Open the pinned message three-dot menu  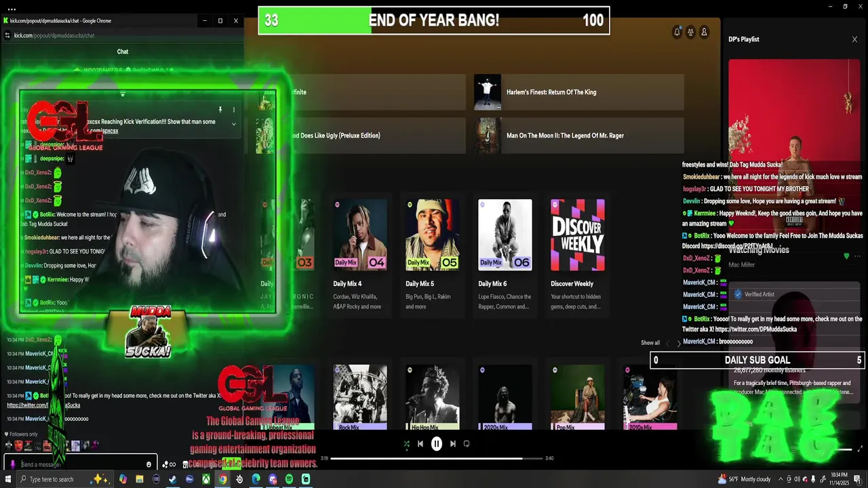(x=234, y=109)
